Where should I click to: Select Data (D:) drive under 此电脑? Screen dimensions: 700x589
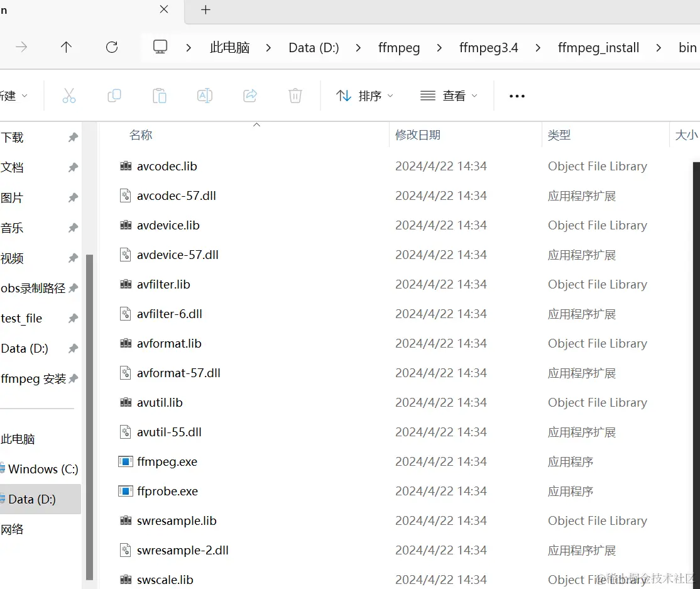coord(40,499)
